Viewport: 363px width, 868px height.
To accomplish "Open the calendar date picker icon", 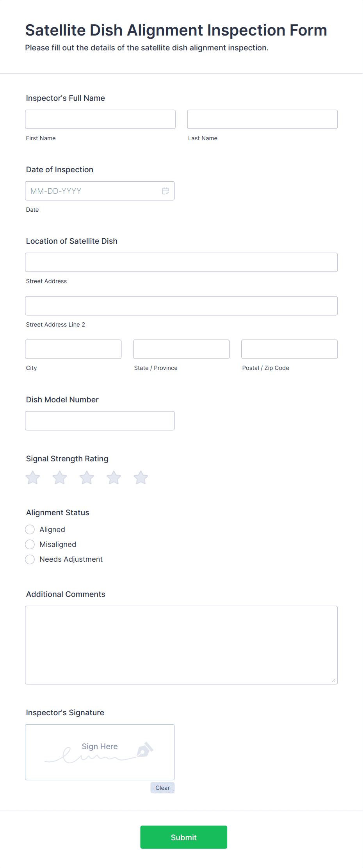I will click(165, 191).
